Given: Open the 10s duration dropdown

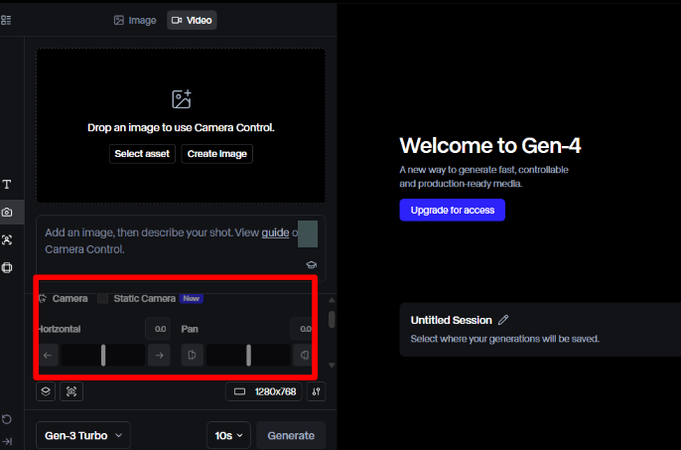Looking at the screenshot, I should point(228,435).
